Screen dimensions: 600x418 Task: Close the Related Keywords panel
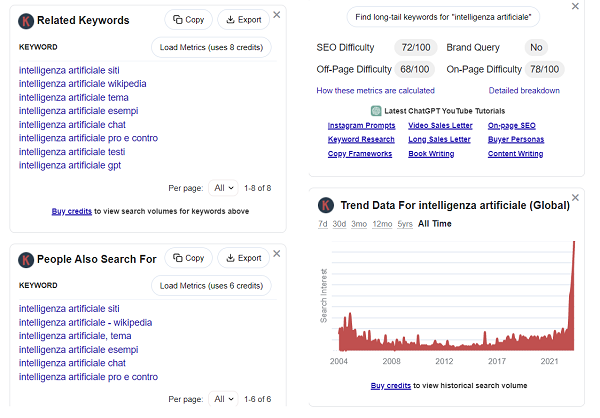(x=277, y=15)
